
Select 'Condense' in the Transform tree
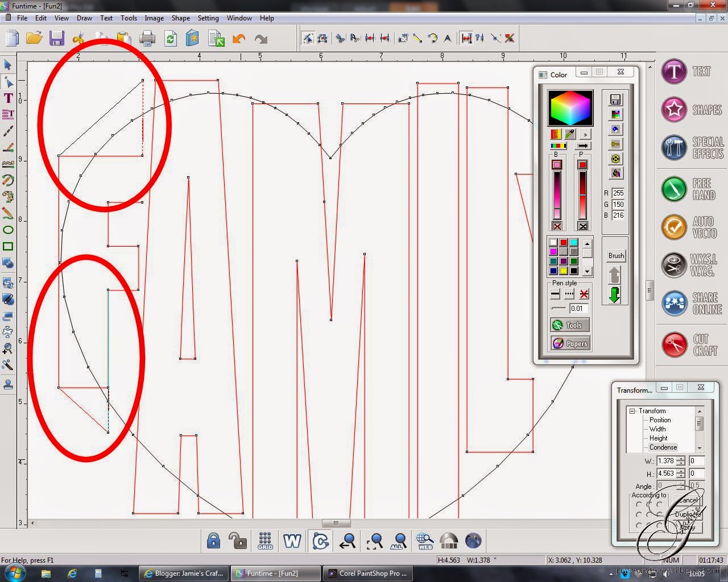pyautogui.click(x=663, y=447)
